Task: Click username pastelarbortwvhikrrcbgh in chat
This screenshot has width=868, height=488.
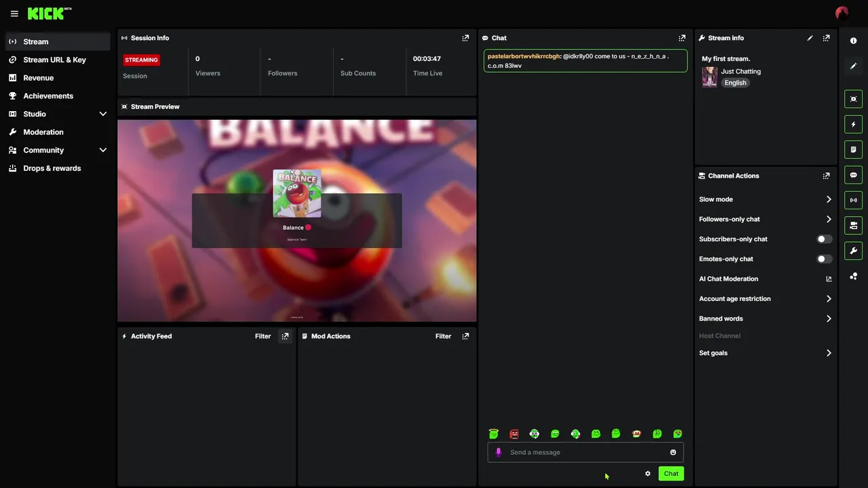Action: 523,56
